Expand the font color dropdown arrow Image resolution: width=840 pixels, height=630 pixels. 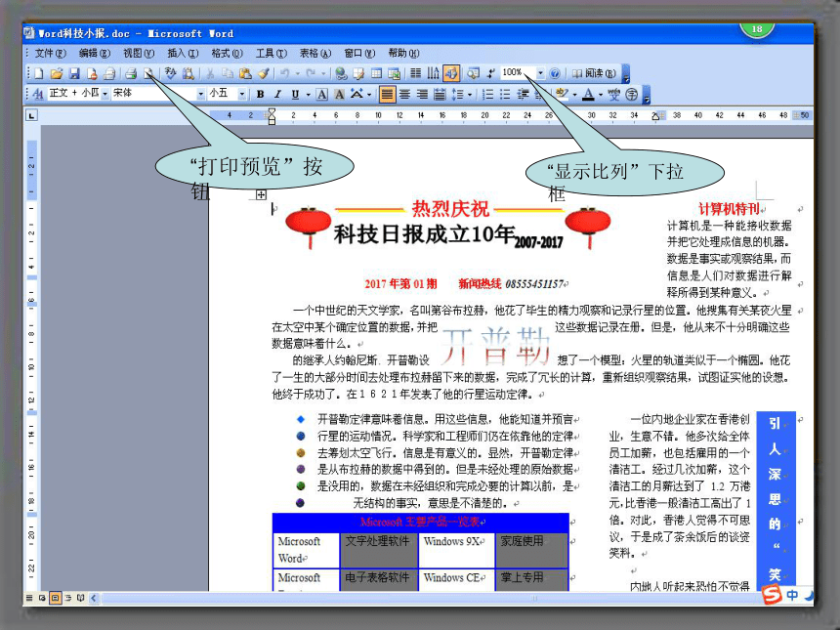pos(601,95)
